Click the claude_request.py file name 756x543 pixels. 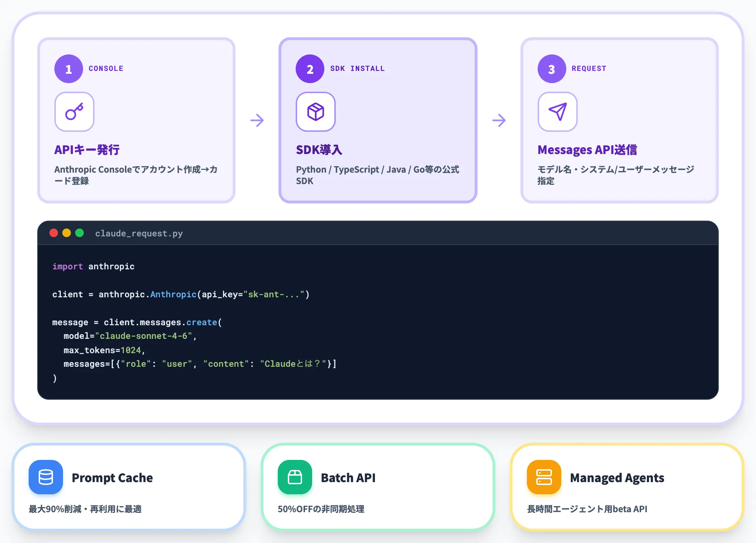click(139, 234)
